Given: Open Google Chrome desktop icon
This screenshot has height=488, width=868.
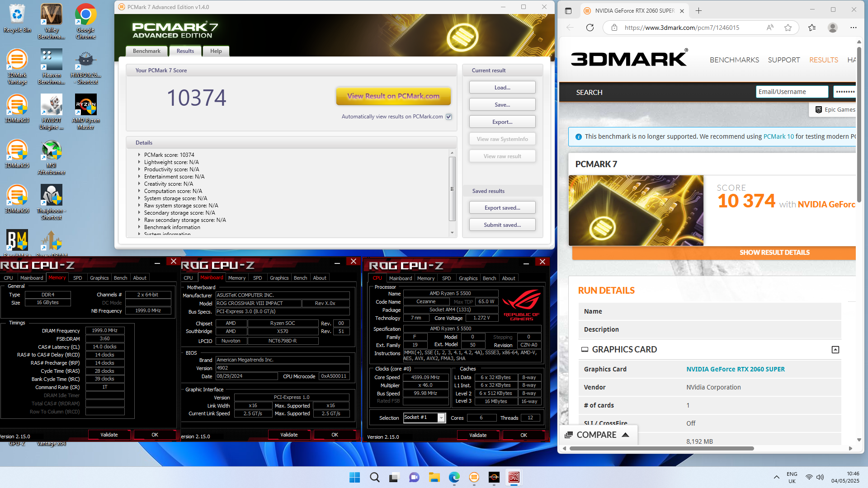Looking at the screenshot, I should pyautogui.click(x=85, y=21).
